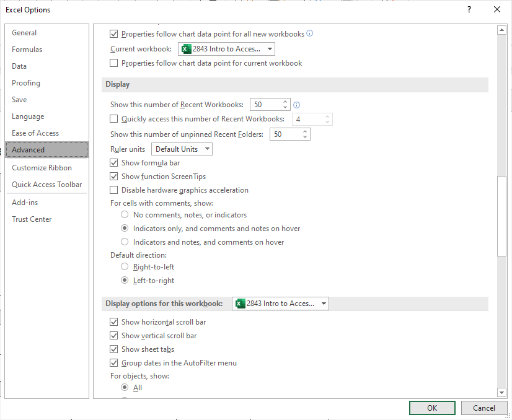Click the up stepper arrow for Recent Workbooks
Viewport: 512px width, 420px height.
point(285,102)
